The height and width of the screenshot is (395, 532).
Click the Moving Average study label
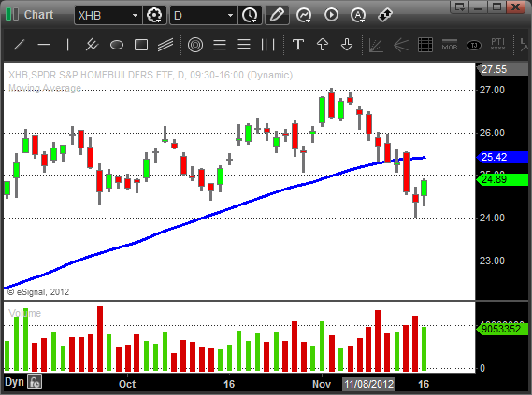pos(45,88)
